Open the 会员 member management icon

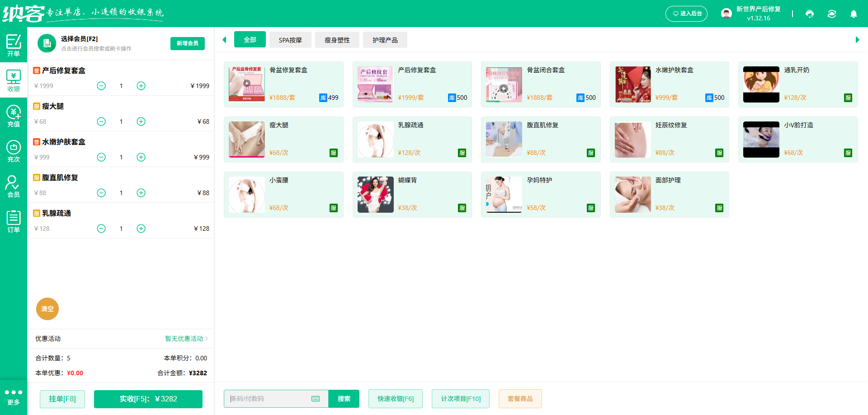coord(14,186)
